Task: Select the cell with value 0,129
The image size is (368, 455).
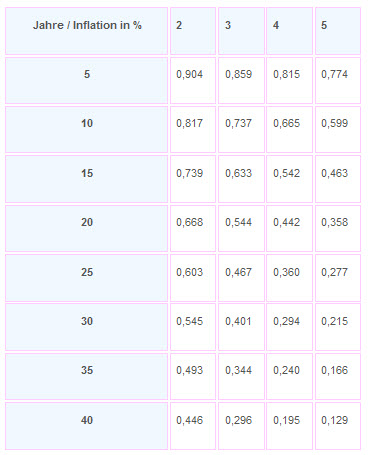Action: (x=338, y=426)
